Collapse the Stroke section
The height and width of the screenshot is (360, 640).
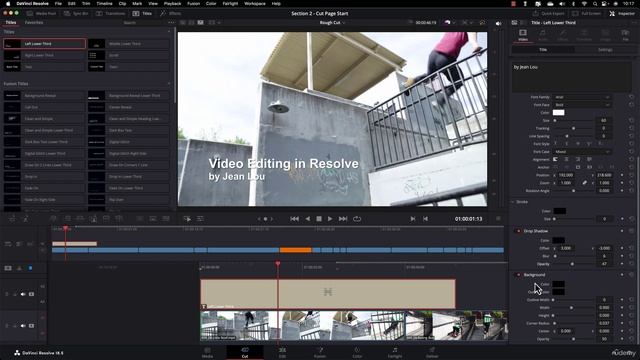pos(513,202)
